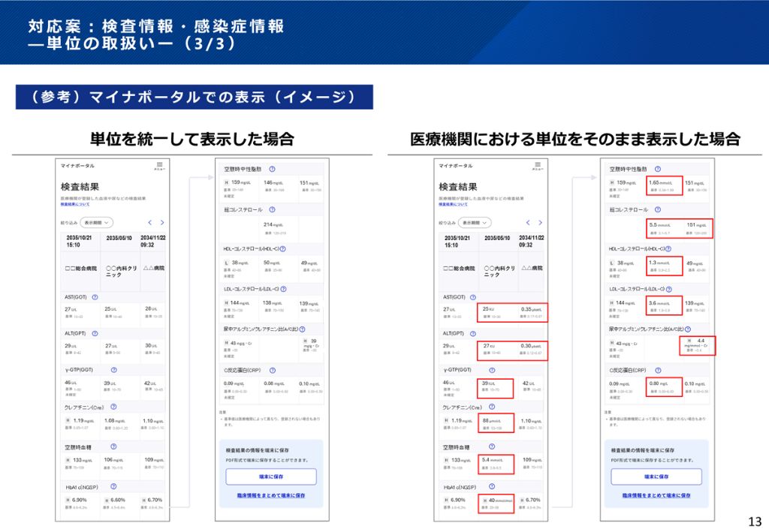Click the slide page number 13

tap(755, 521)
